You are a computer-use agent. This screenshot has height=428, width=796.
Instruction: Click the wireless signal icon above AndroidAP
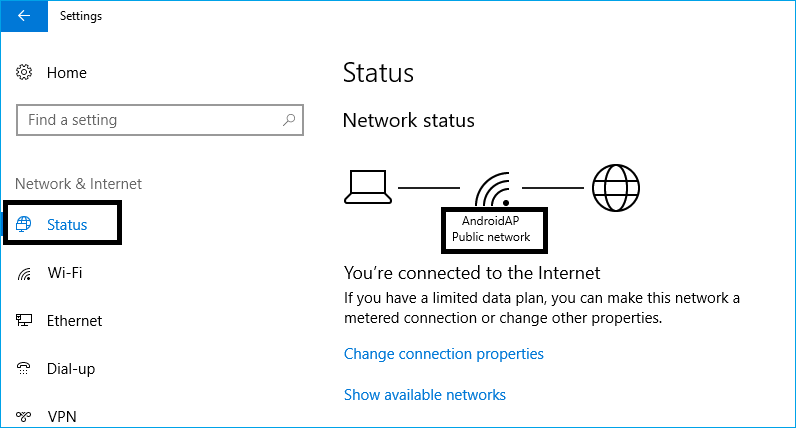pos(492,189)
